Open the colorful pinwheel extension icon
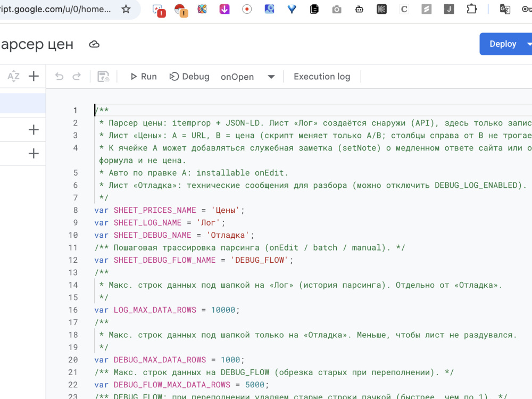The width and height of the screenshot is (532, 399). tap(202, 9)
